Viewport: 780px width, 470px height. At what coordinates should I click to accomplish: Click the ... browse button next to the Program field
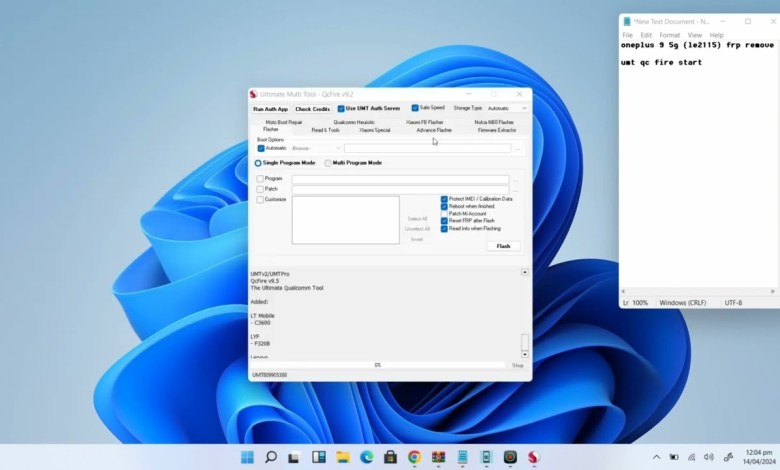516,180
